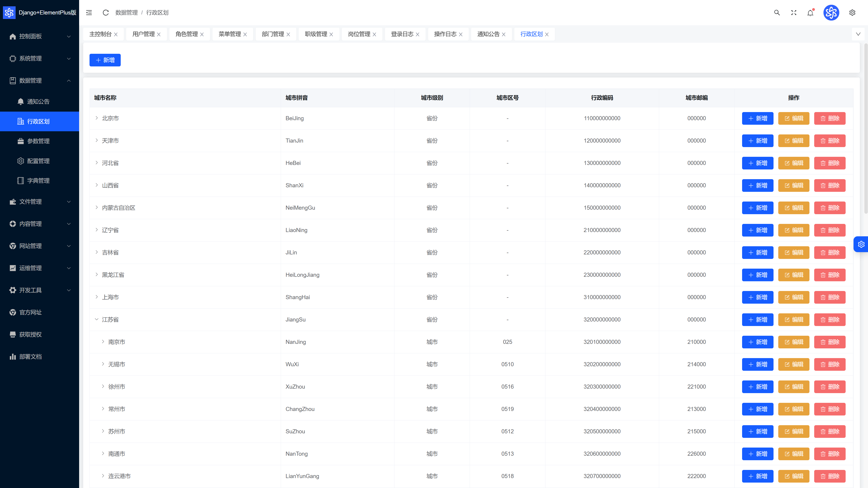Screen dimensions: 868x488
Task: Expand the 北京市 row
Action: (x=97, y=118)
